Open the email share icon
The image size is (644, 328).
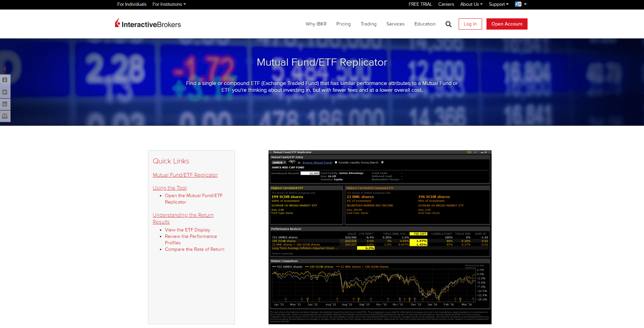[x=5, y=116]
